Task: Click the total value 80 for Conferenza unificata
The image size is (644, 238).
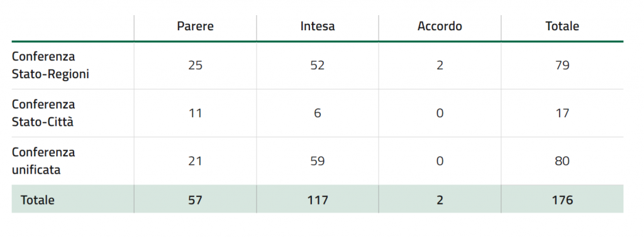Action: [562, 161]
